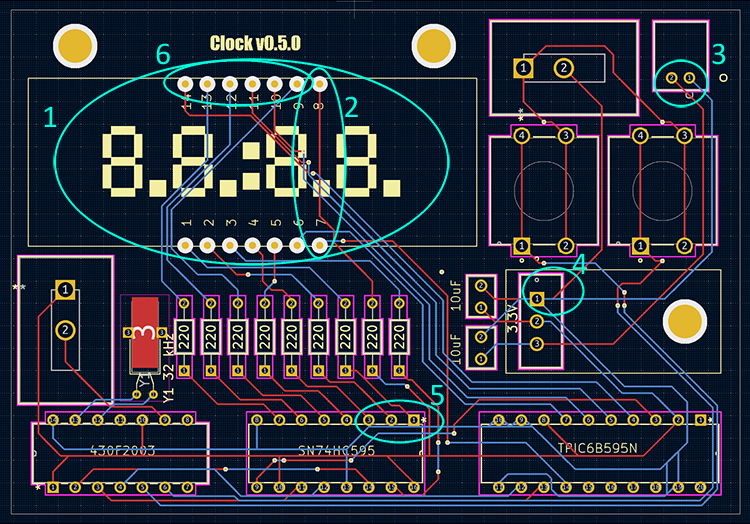Click the first digit of the 7-segment display

point(126,161)
